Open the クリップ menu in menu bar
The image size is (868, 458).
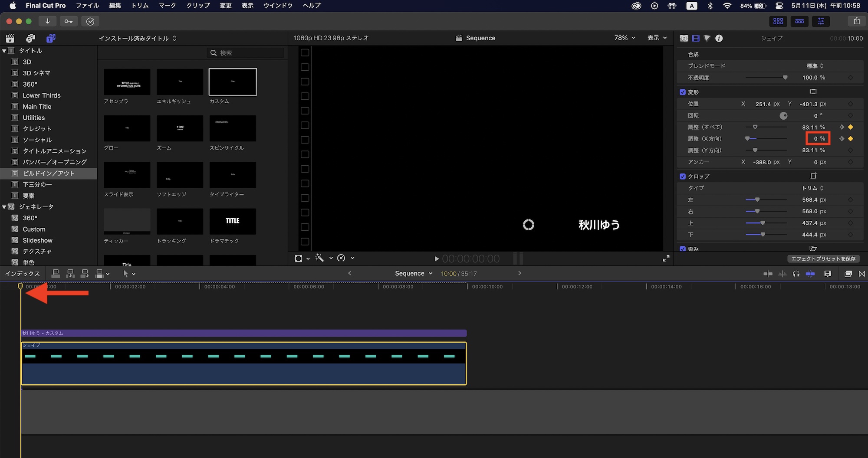pos(198,6)
